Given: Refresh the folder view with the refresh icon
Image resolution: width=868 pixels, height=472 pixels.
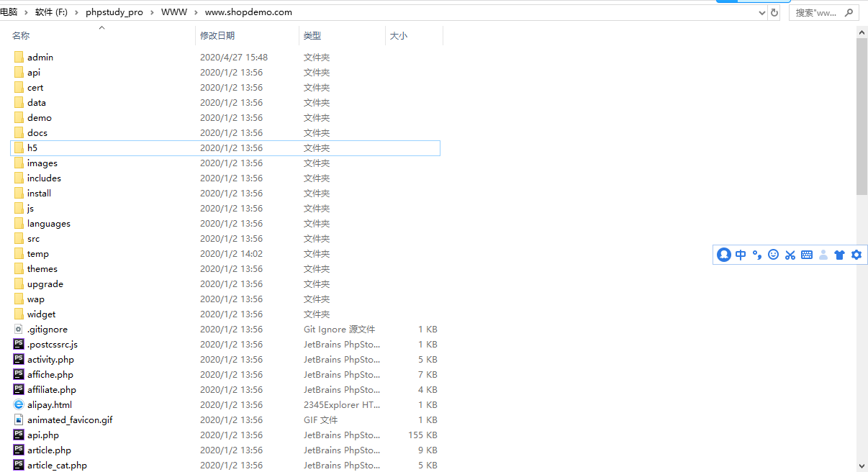Looking at the screenshot, I should (776, 12).
